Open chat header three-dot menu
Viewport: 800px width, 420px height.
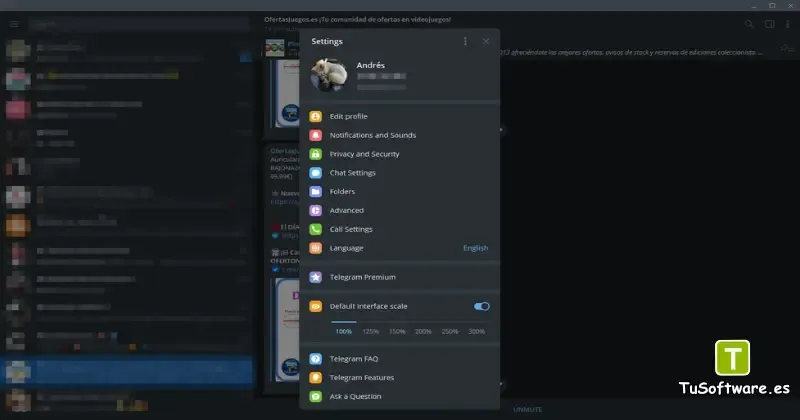click(788, 24)
